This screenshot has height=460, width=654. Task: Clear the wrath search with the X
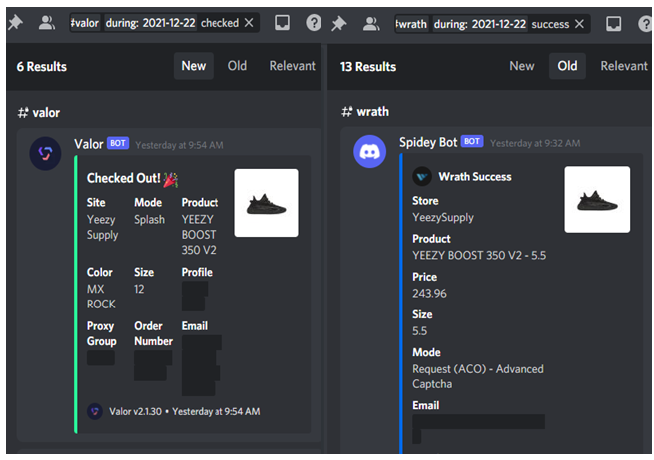pos(579,24)
